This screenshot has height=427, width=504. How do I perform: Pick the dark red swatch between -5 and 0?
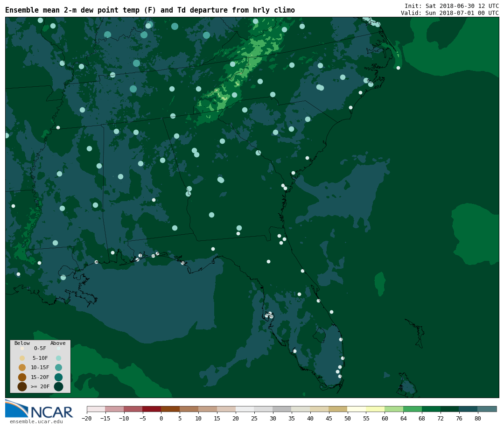[152, 409]
